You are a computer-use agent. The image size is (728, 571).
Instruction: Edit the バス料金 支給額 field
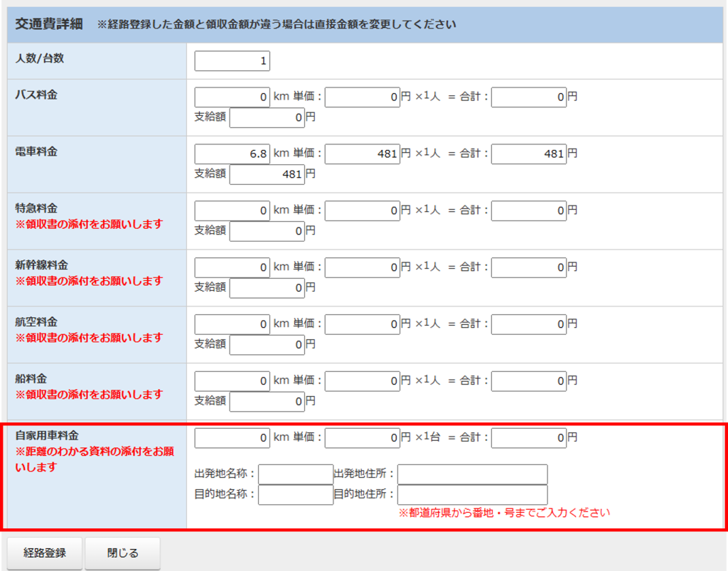point(267,117)
